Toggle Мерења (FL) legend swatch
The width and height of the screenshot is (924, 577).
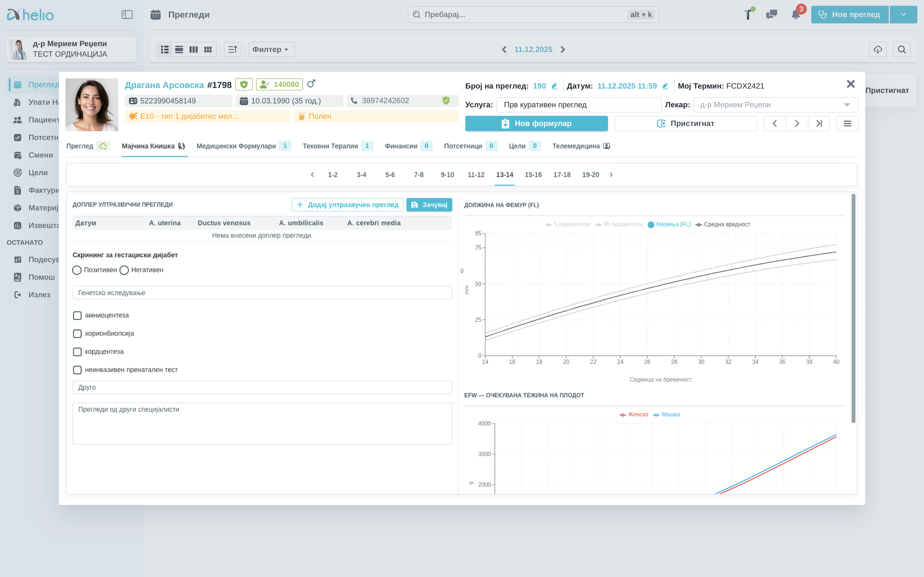point(651,225)
